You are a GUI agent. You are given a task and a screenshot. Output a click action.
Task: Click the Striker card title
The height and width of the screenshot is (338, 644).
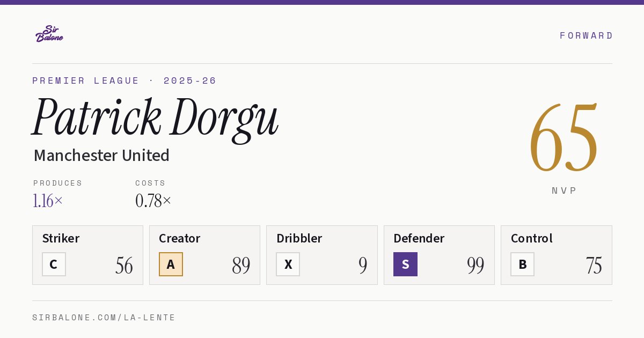click(x=61, y=238)
